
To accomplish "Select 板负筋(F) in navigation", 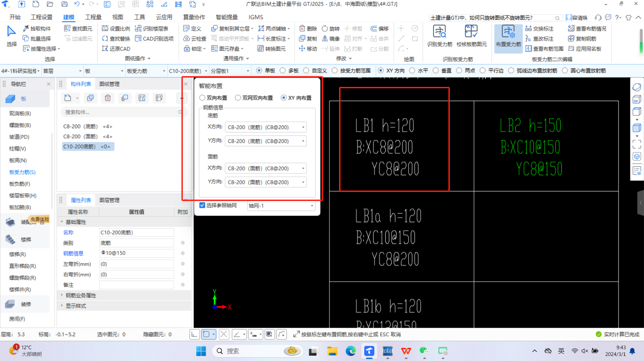I will pyautogui.click(x=19, y=184).
